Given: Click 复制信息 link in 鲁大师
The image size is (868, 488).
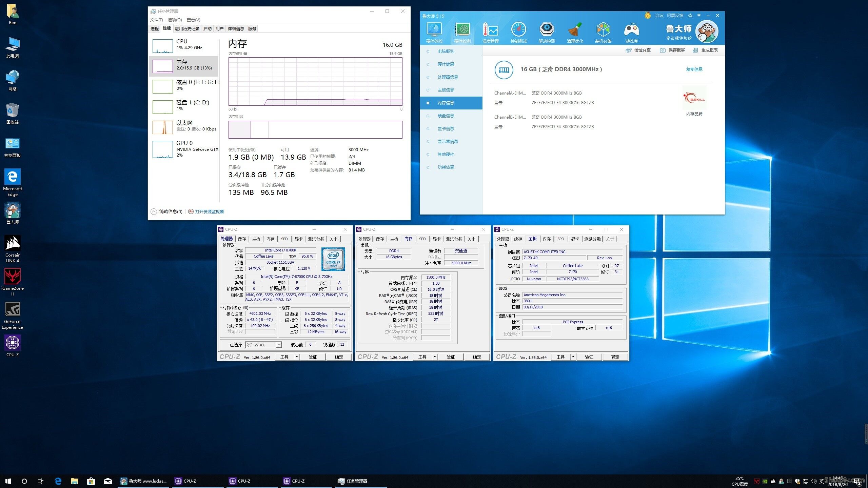Looking at the screenshot, I should [x=694, y=69].
